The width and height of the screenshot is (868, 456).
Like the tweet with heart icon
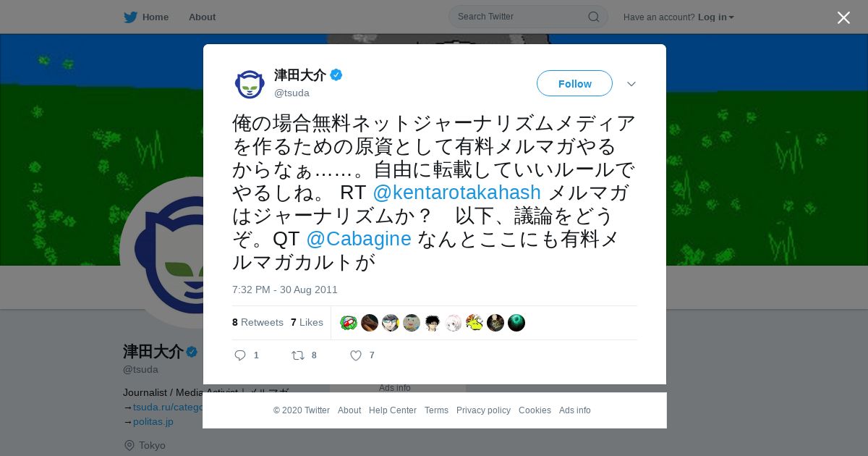coord(356,355)
